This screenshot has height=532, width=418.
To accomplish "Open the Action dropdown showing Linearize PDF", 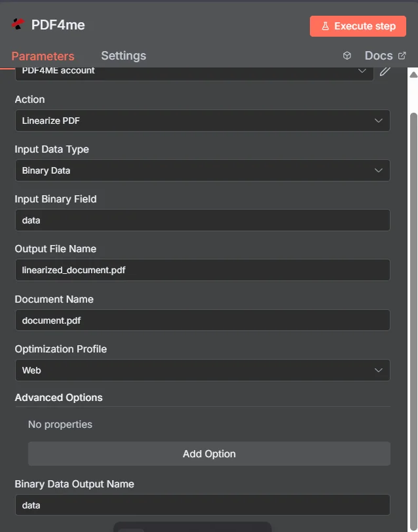I will (x=202, y=121).
